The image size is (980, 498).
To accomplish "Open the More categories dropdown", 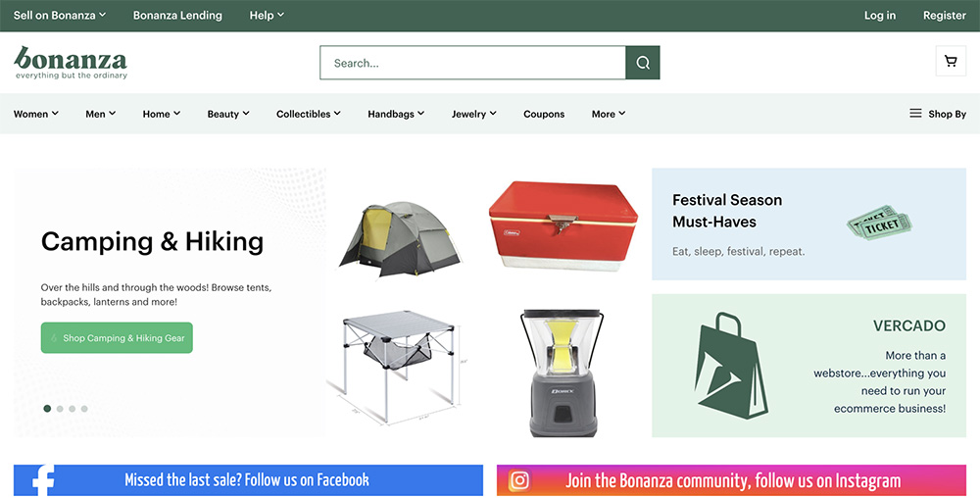I will (609, 114).
